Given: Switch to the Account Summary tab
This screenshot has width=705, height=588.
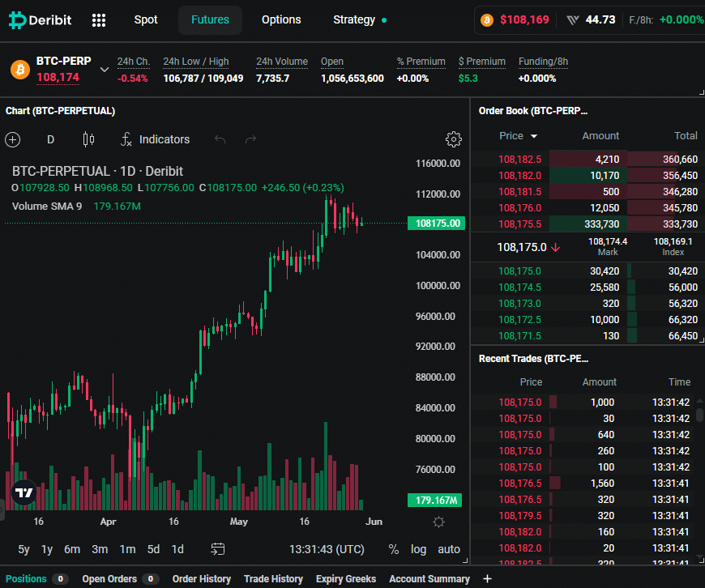Looking at the screenshot, I should pos(429,578).
